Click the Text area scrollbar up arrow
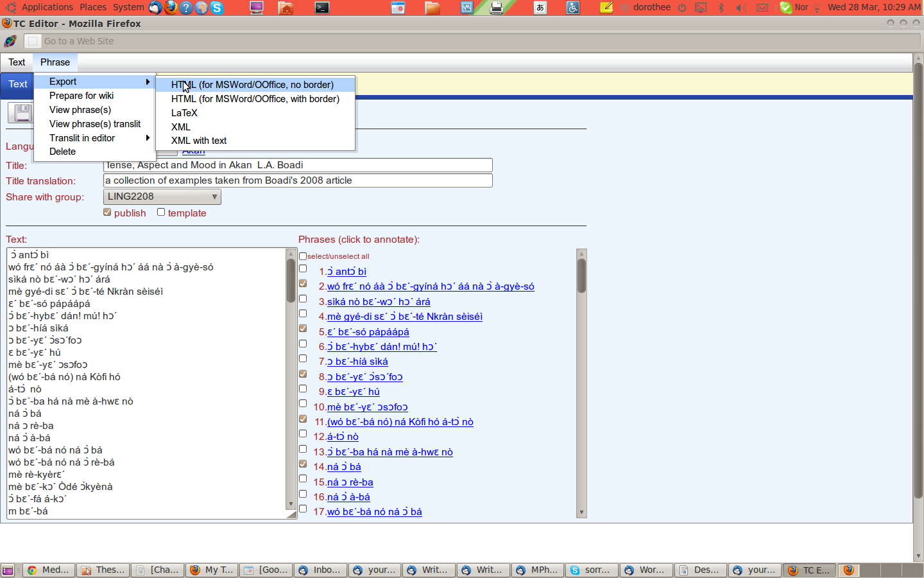924x578 pixels. 291,254
